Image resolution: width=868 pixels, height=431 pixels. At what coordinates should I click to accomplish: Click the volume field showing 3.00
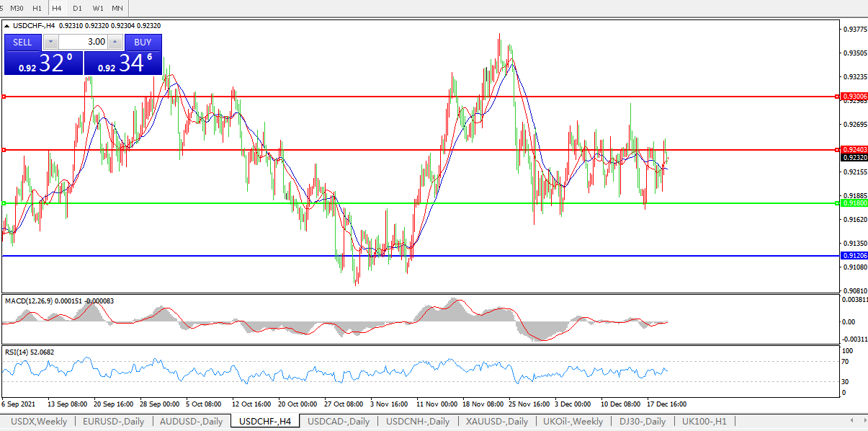point(82,42)
